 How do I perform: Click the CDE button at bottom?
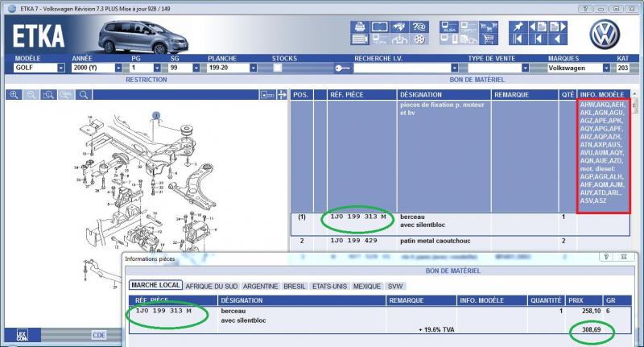point(98,335)
